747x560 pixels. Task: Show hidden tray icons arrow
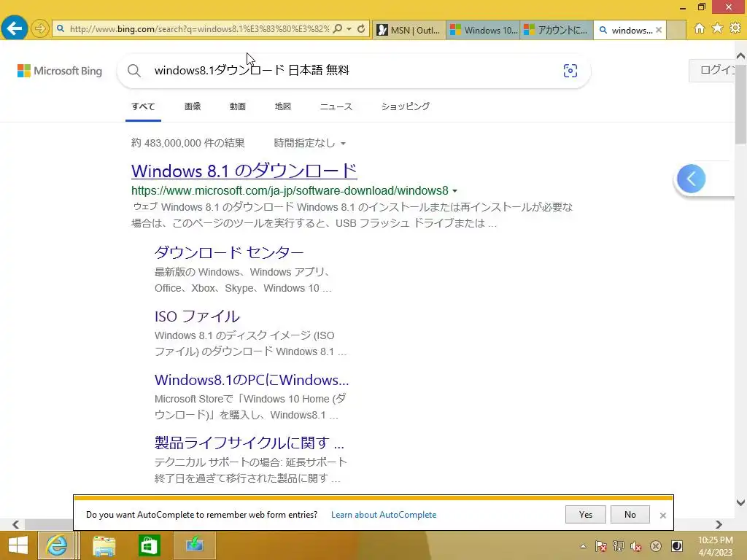click(583, 546)
